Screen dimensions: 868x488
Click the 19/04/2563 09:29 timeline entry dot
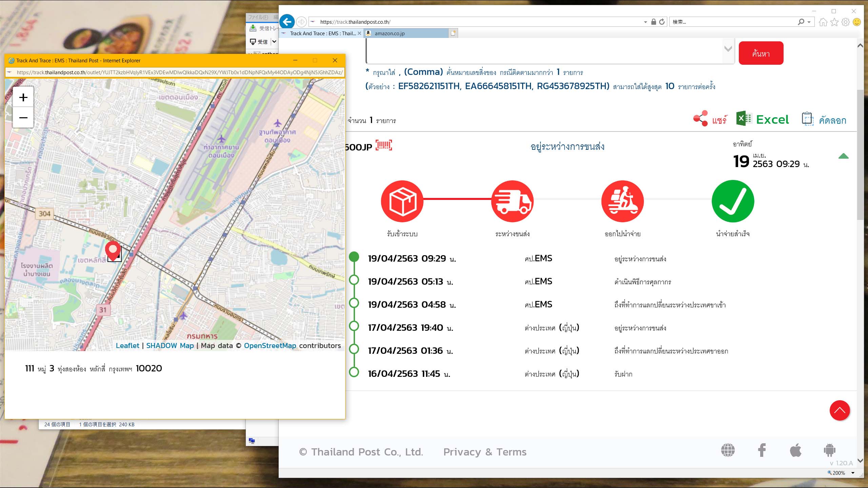point(354,257)
